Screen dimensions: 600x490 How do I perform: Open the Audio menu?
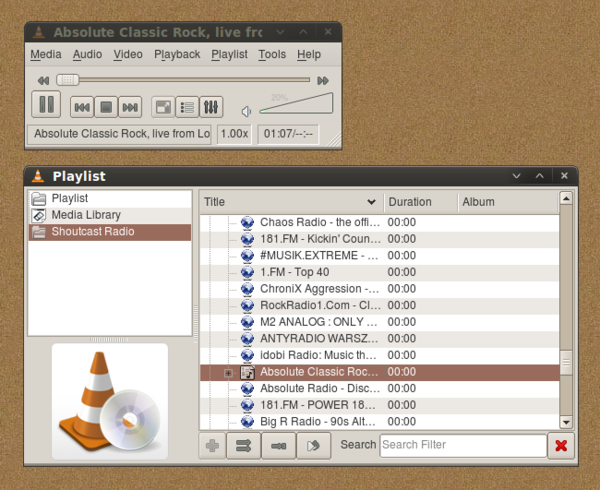tap(87, 54)
